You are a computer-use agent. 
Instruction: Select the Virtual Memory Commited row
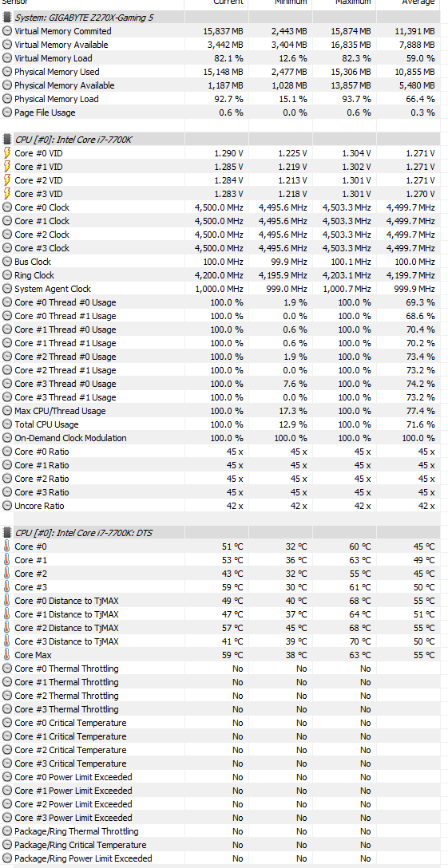point(224,32)
